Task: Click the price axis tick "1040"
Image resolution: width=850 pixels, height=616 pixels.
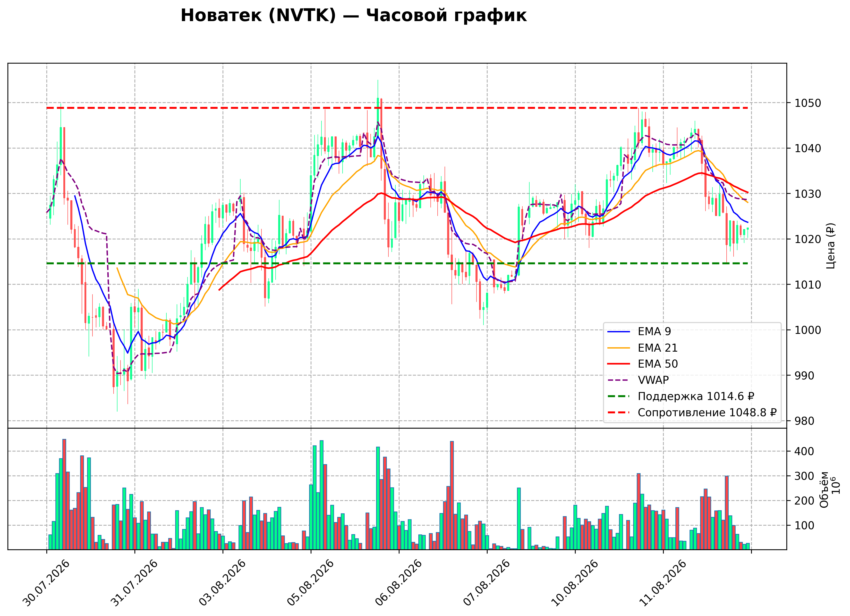Action: pos(808,148)
